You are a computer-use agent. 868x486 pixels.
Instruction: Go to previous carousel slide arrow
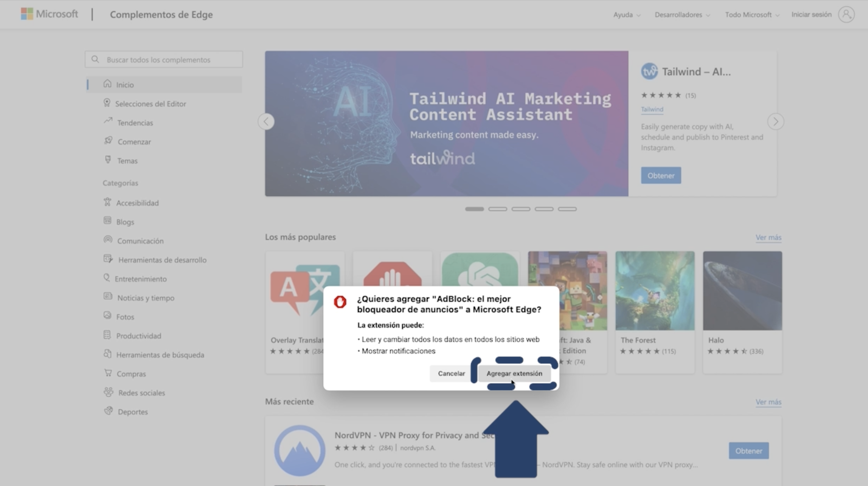click(266, 122)
